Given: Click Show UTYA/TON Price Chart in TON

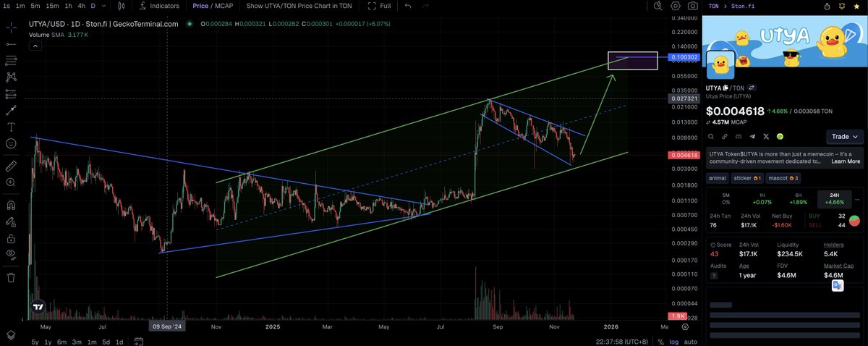Looking at the screenshot, I should pyautogui.click(x=297, y=6).
